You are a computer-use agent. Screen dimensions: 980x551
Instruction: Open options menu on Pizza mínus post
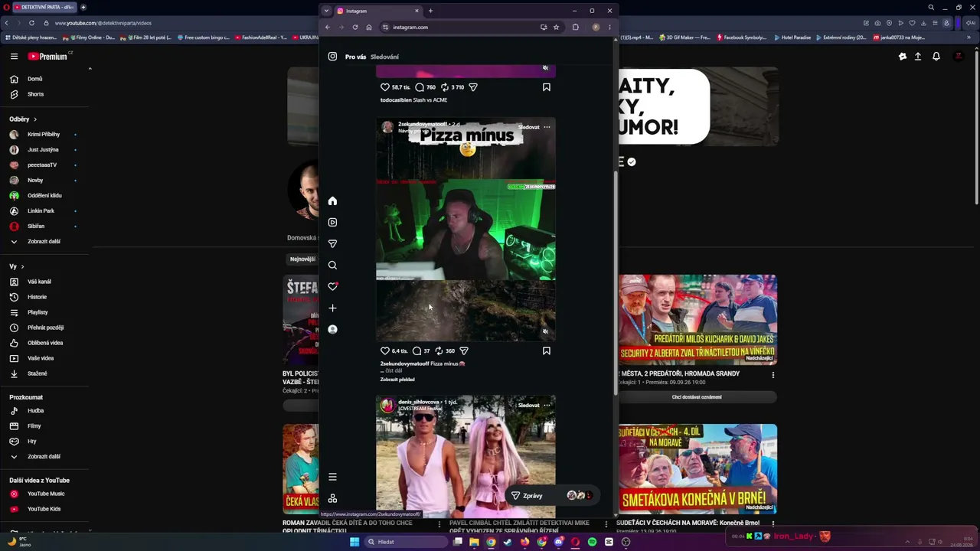[x=547, y=127]
